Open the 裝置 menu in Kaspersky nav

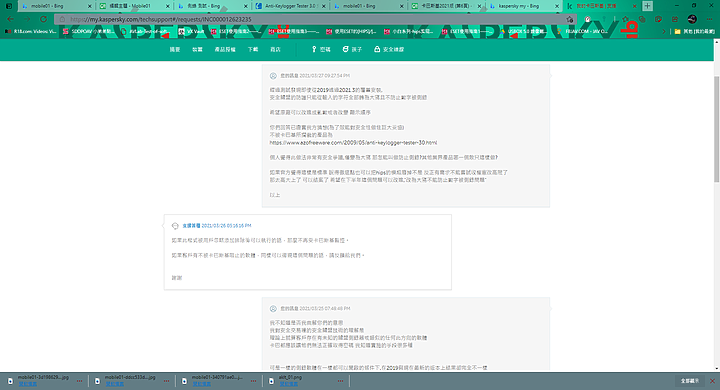[x=197, y=49]
